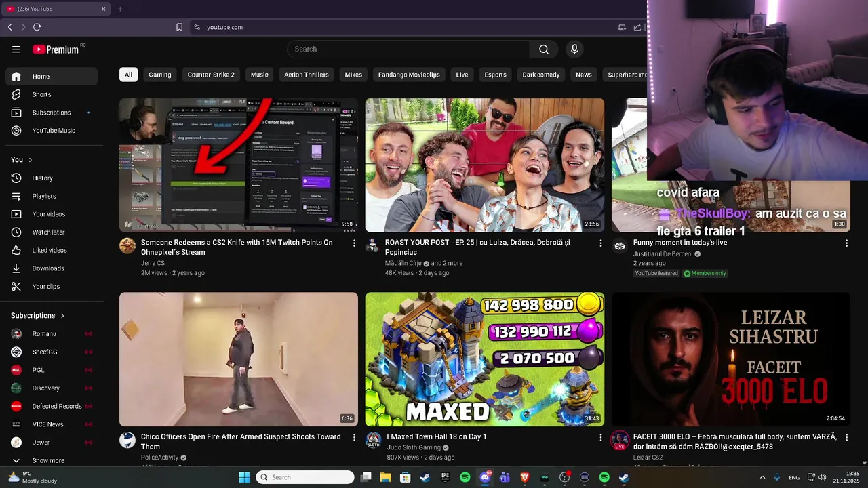Select the All filter chip
The width and height of the screenshot is (868, 488).
[x=128, y=75]
